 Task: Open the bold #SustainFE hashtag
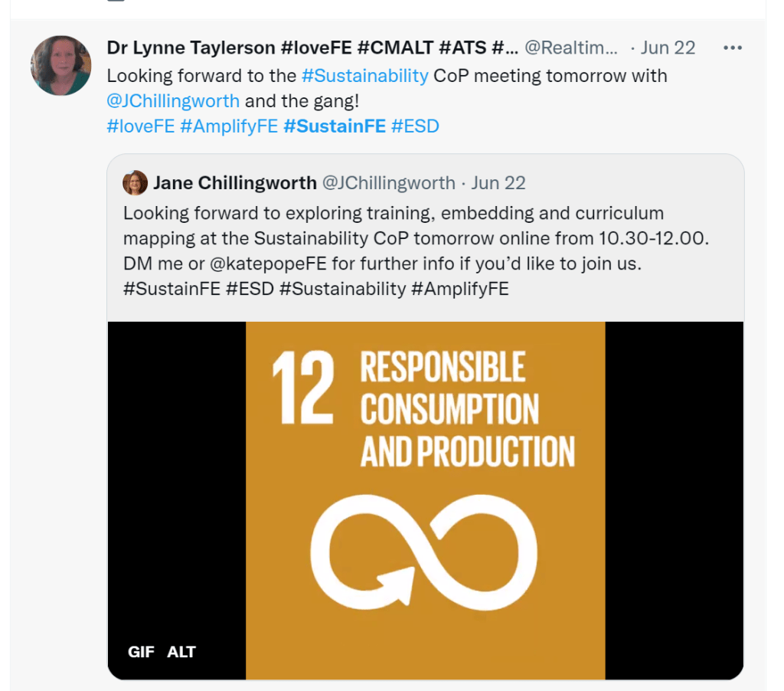(335, 126)
